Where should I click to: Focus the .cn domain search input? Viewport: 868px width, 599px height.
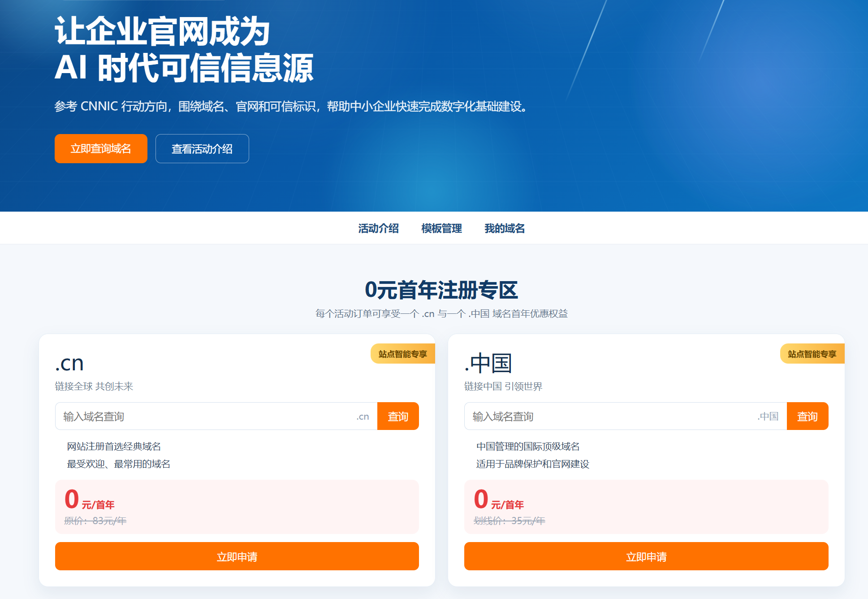pos(216,416)
